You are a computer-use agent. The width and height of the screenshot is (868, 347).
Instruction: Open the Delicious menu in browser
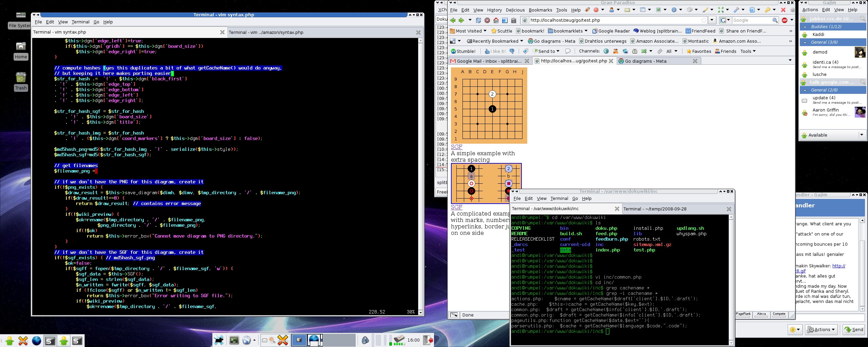(x=515, y=10)
